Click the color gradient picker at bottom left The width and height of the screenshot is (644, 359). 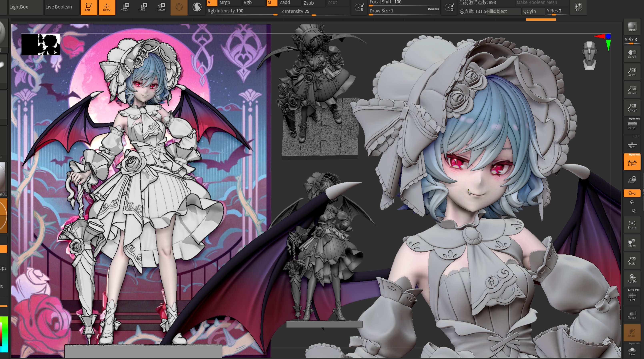[x=4, y=335]
